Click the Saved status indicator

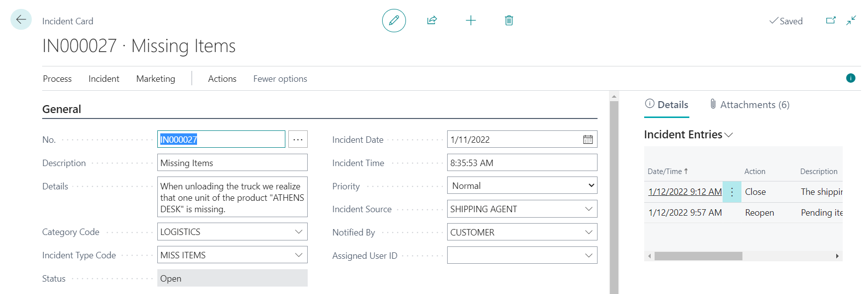pyautogui.click(x=786, y=21)
